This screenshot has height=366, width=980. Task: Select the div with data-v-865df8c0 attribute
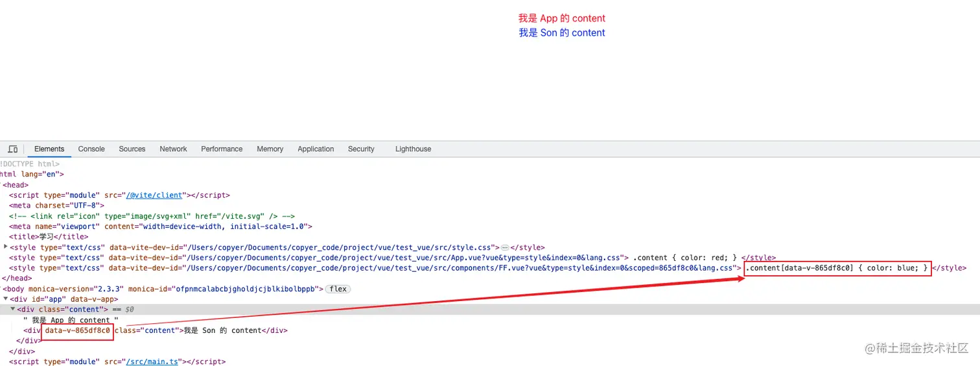pyautogui.click(x=155, y=330)
